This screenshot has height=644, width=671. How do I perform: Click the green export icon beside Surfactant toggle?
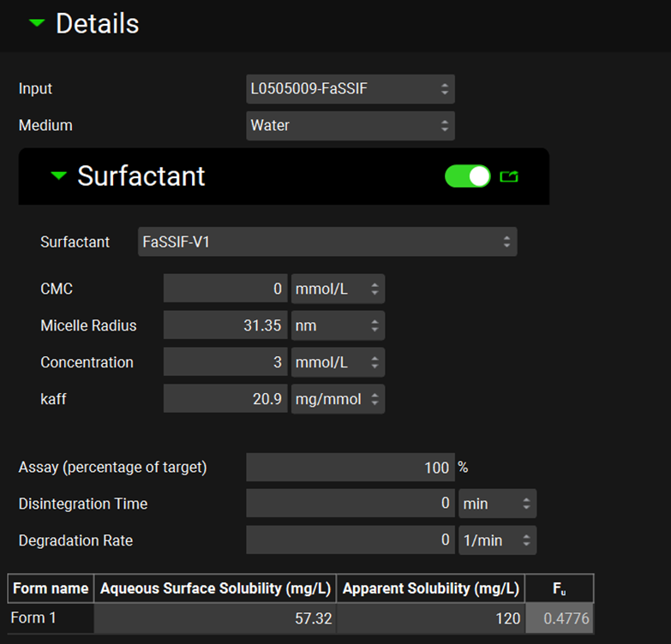click(509, 176)
